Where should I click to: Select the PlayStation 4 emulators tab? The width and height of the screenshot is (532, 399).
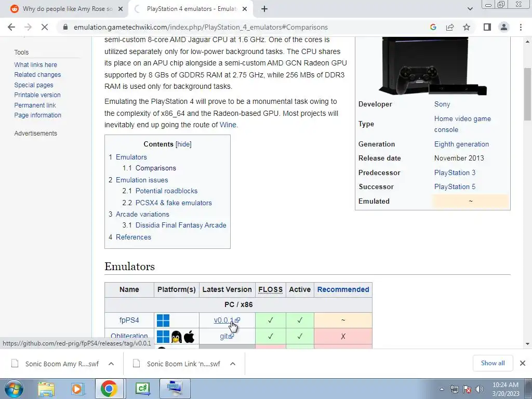(x=191, y=9)
